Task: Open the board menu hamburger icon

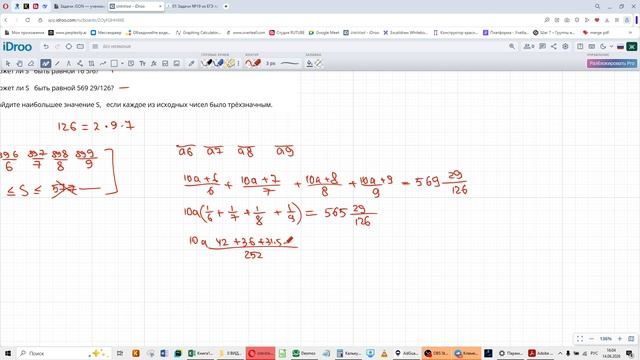Action: (x=95, y=47)
